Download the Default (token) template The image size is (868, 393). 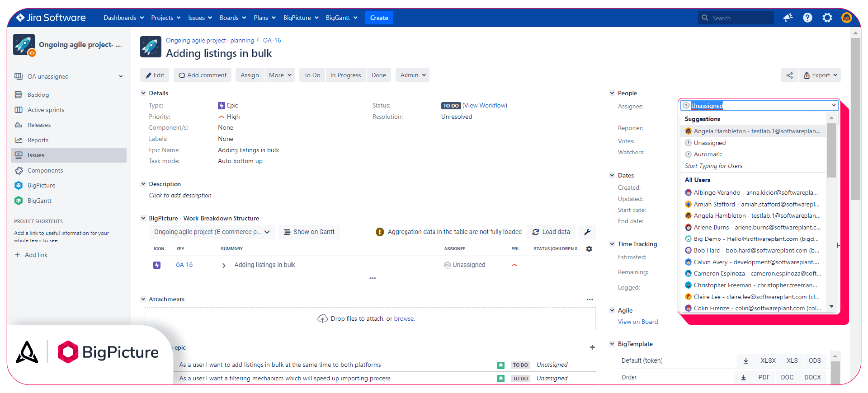746,361
